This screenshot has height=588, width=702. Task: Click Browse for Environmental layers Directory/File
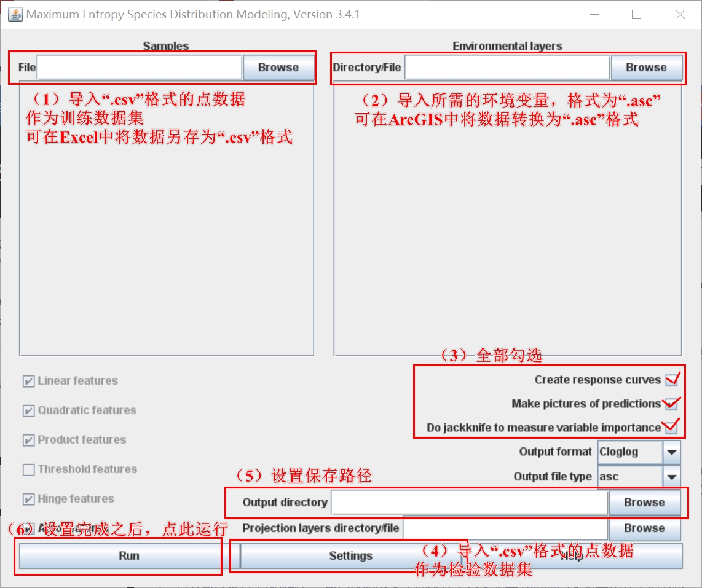point(646,67)
